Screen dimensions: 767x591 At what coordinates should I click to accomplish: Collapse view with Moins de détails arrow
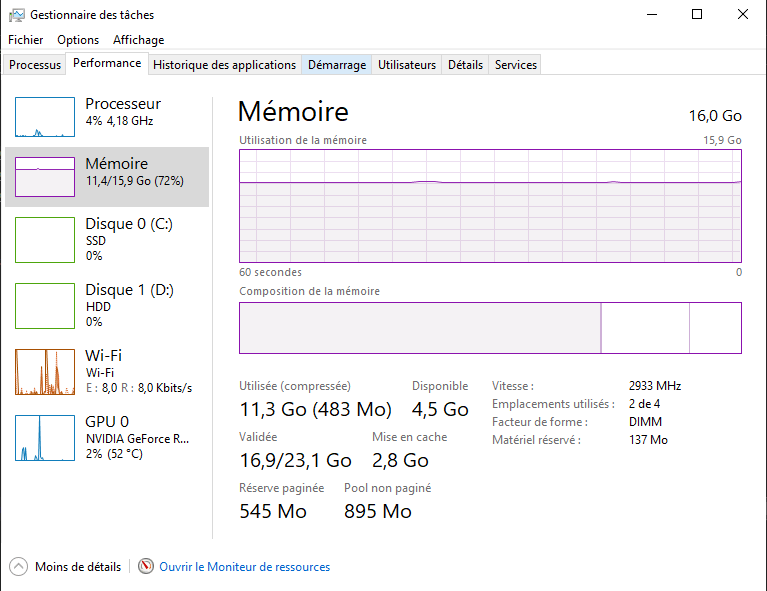(19, 567)
